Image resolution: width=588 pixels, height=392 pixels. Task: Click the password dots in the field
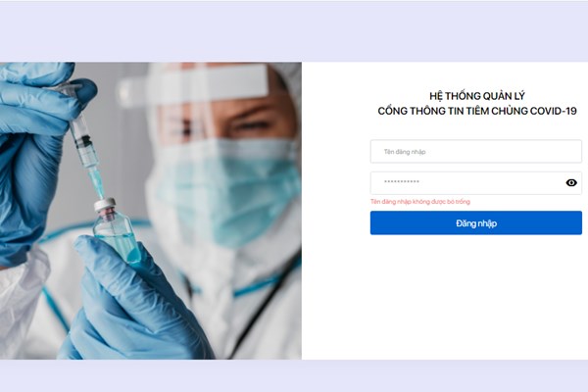pyautogui.click(x=402, y=182)
